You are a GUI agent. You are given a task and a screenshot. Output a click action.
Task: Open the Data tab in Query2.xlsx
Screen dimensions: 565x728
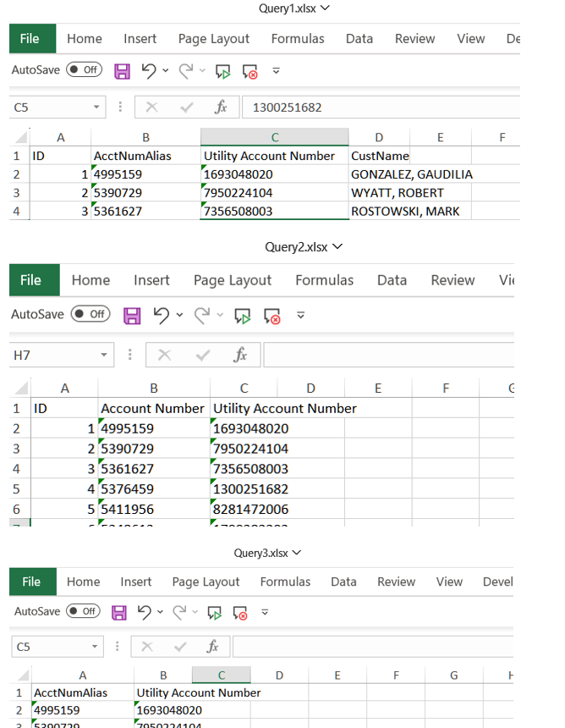pyautogui.click(x=392, y=280)
